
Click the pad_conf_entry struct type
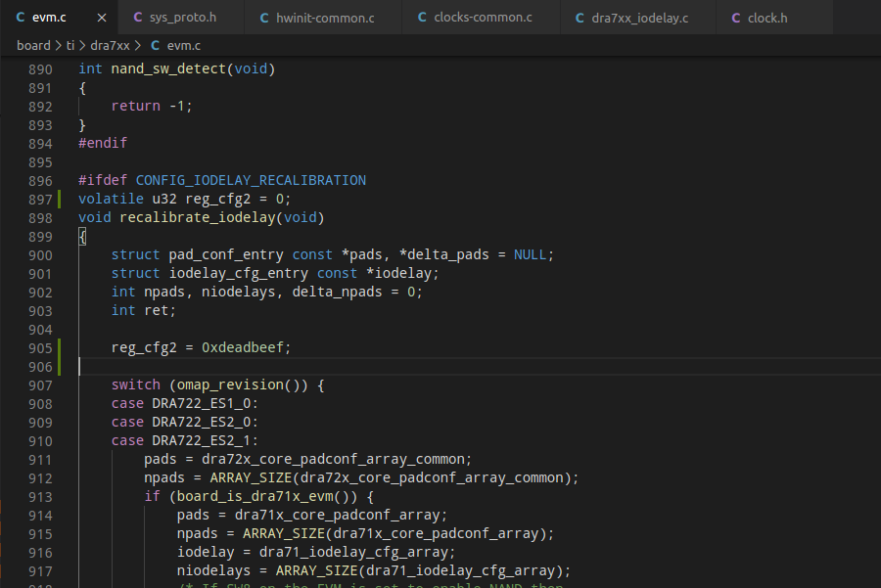(226, 254)
